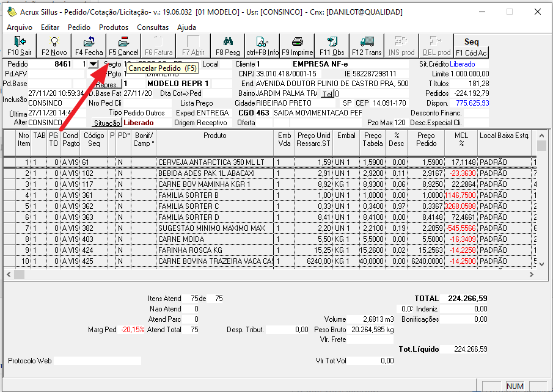Open search with the F8 Pesq binoculars

pos(228,46)
